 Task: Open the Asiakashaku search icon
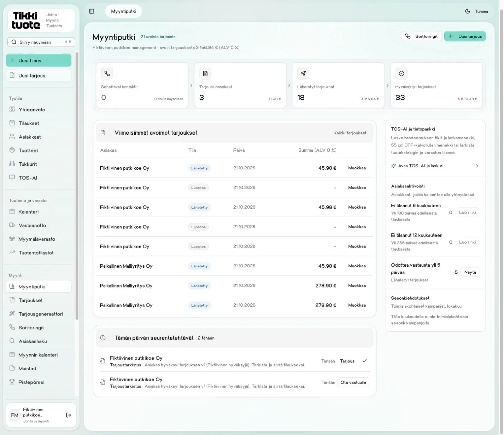[12, 341]
